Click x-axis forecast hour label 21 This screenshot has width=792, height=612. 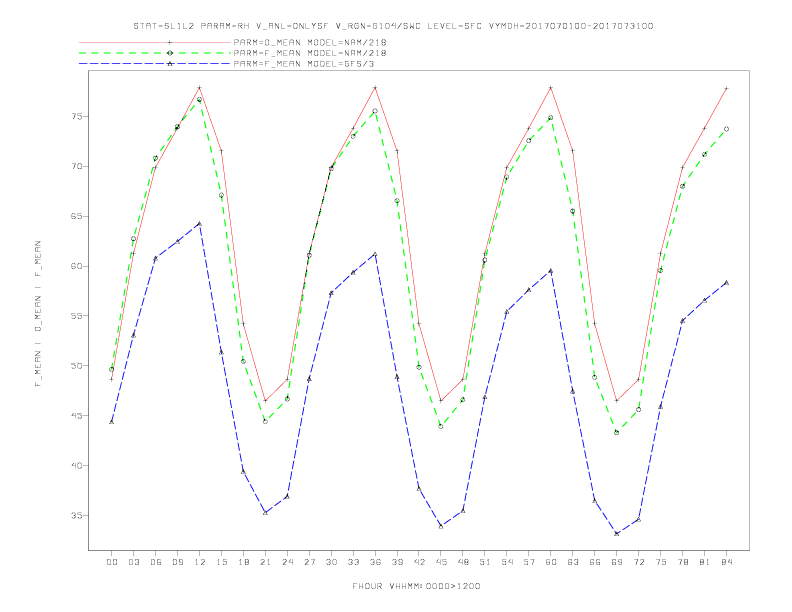tap(265, 562)
